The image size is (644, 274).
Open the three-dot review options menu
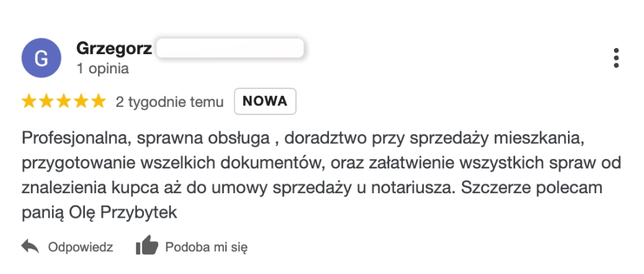coord(616,58)
